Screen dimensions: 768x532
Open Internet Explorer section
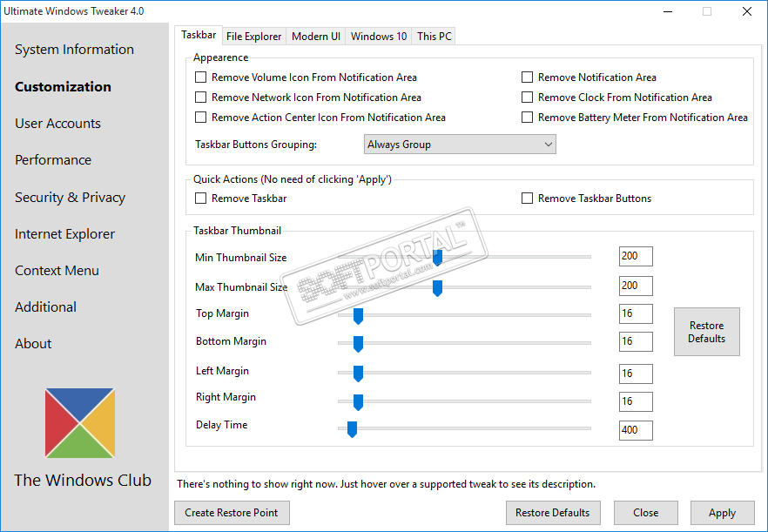click(x=64, y=234)
